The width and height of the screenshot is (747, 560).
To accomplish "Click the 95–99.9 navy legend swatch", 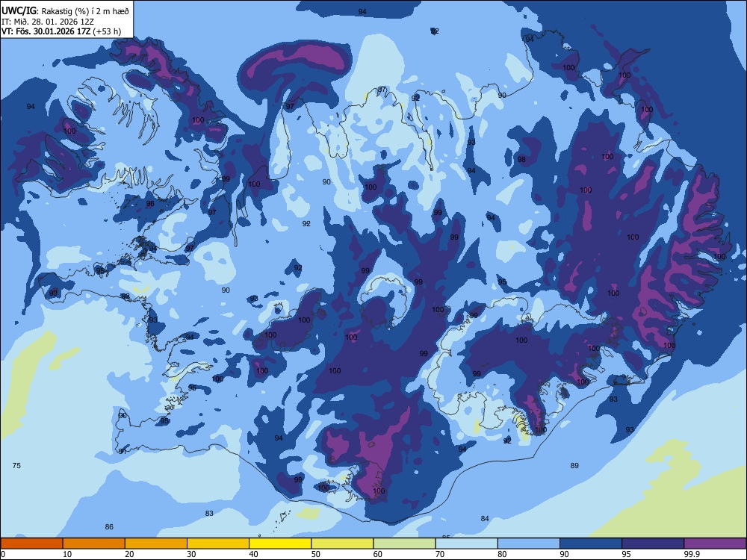I will [x=653, y=544].
